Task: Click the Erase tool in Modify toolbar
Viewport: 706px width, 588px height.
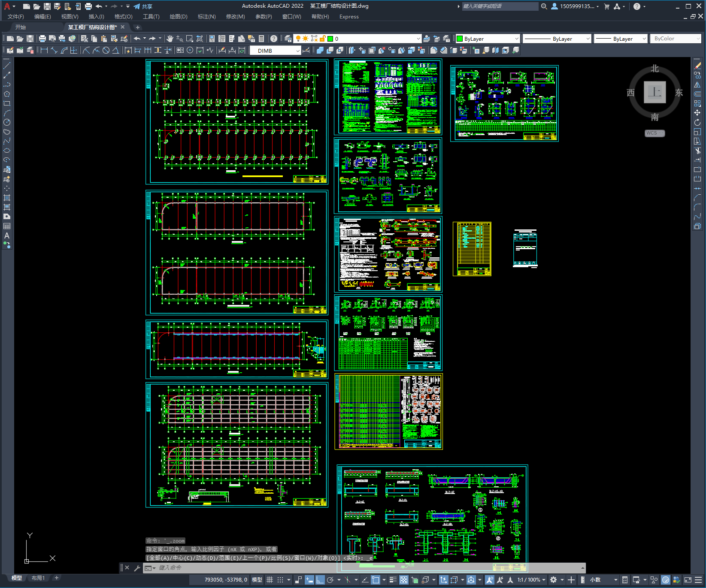Action: (697, 66)
